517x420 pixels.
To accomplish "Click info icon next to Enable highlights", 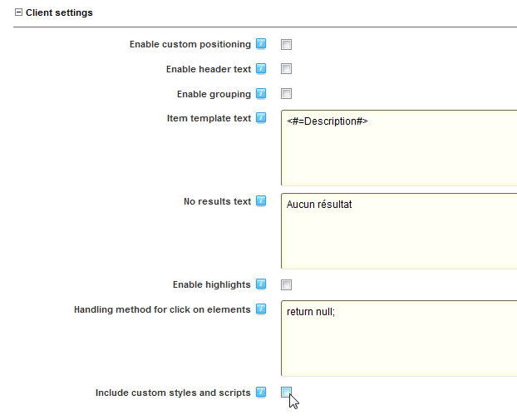I will point(261,284).
